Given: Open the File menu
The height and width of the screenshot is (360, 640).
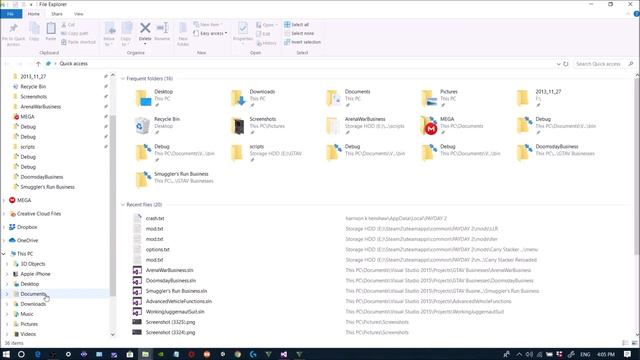Looking at the screenshot, I should (11, 14).
